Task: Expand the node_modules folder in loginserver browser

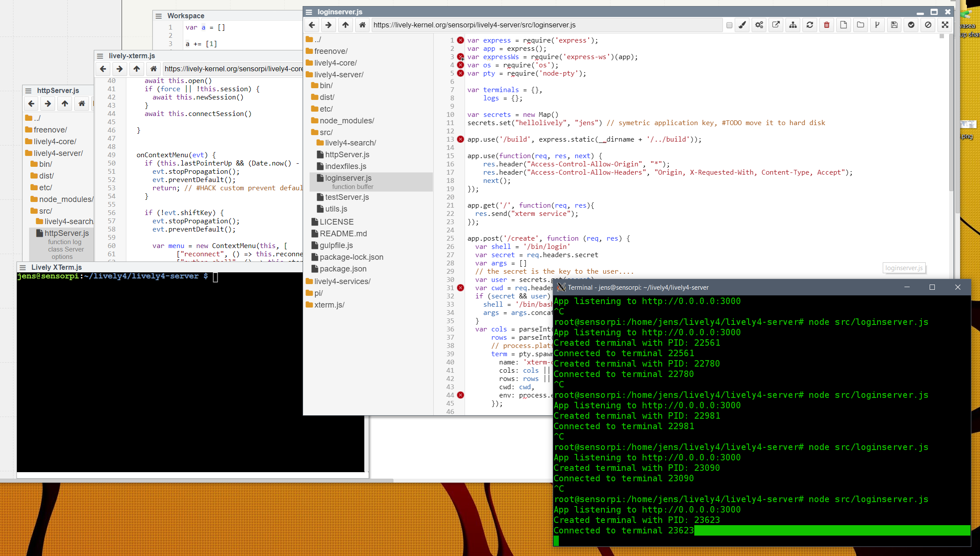Action: 346,121
